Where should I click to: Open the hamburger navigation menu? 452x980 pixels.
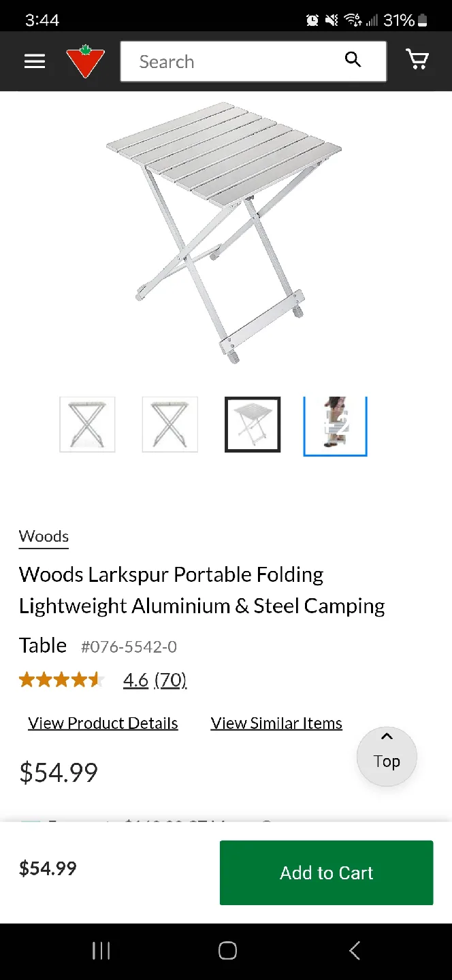(x=35, y=61)
